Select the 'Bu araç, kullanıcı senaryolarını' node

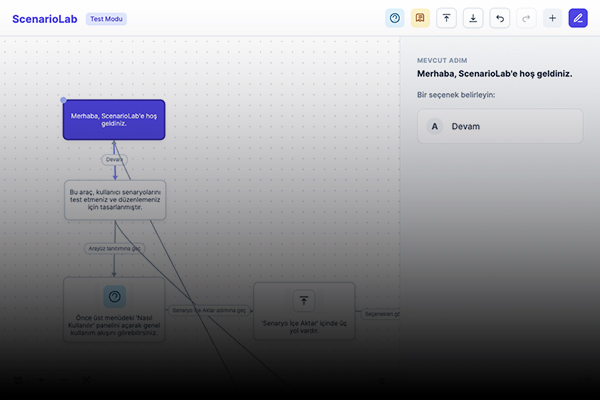click(x=115, y=200)
